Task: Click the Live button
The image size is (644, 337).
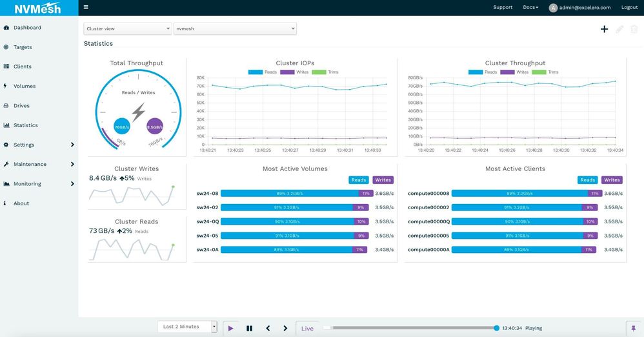Action: [307, 329]
